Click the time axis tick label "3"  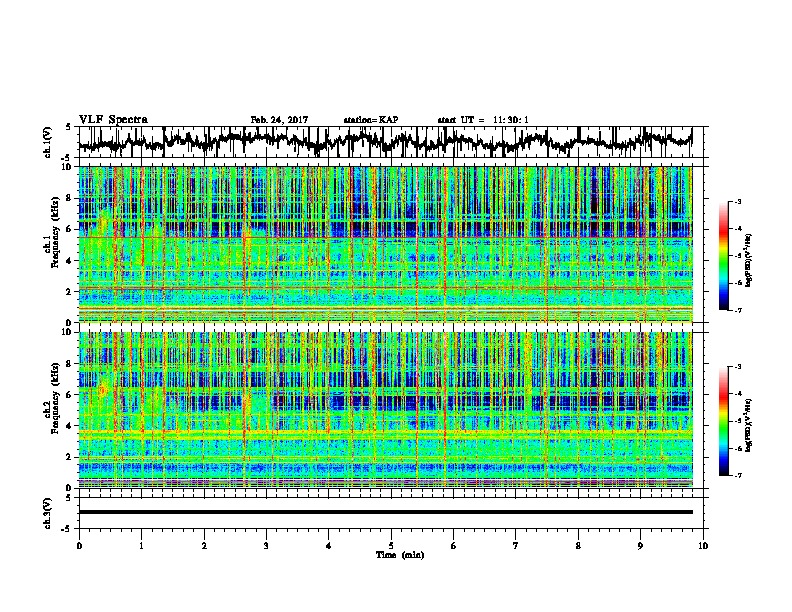pos(266,546)
